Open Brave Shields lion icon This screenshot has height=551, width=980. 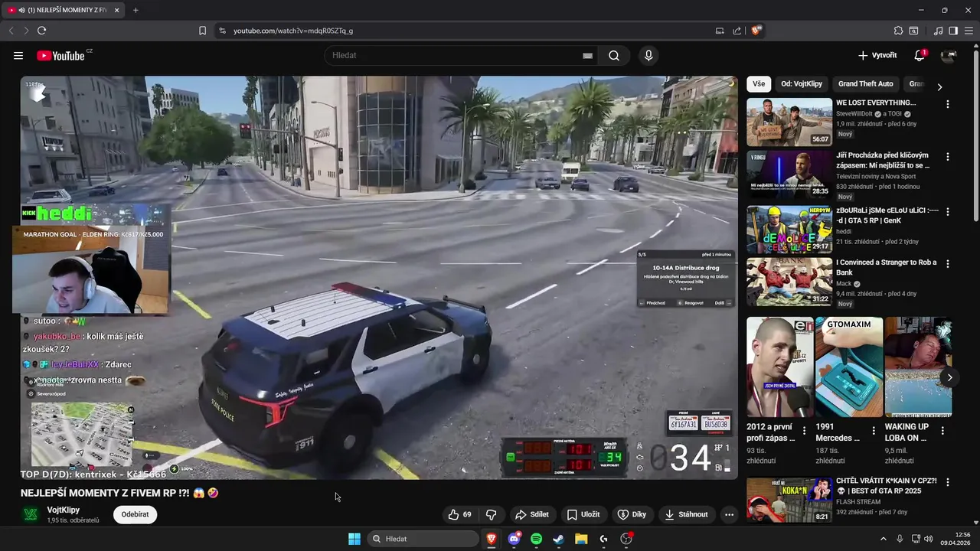(756, 31)
